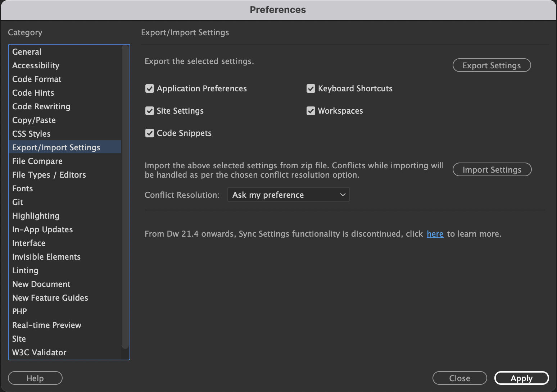Select the In-App Updates category

coord(42,229)
